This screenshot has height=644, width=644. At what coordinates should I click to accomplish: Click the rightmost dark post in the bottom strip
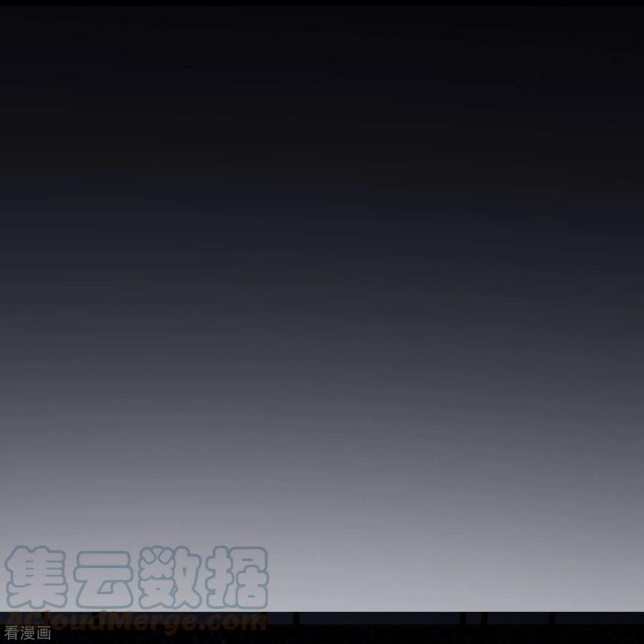552,618
